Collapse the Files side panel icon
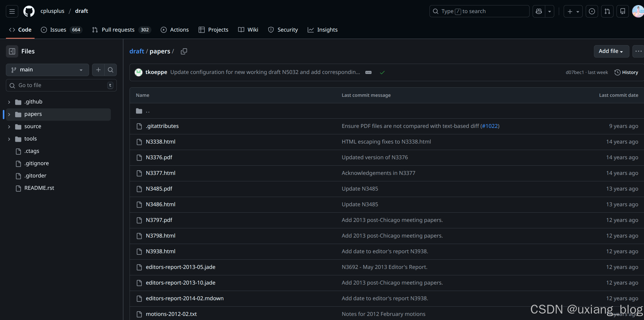This screenshot has height=320, width=644. point(12,51)
